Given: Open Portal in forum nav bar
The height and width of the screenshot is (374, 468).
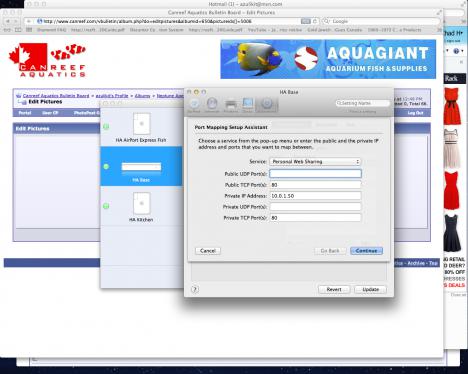Looking at the screenshot, I should coord(25,113).
